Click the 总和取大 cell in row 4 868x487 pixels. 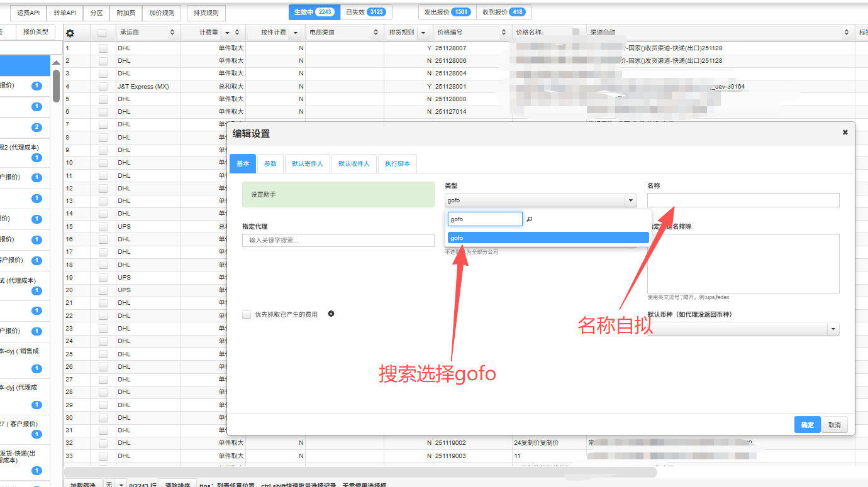[x=231, y=87]
